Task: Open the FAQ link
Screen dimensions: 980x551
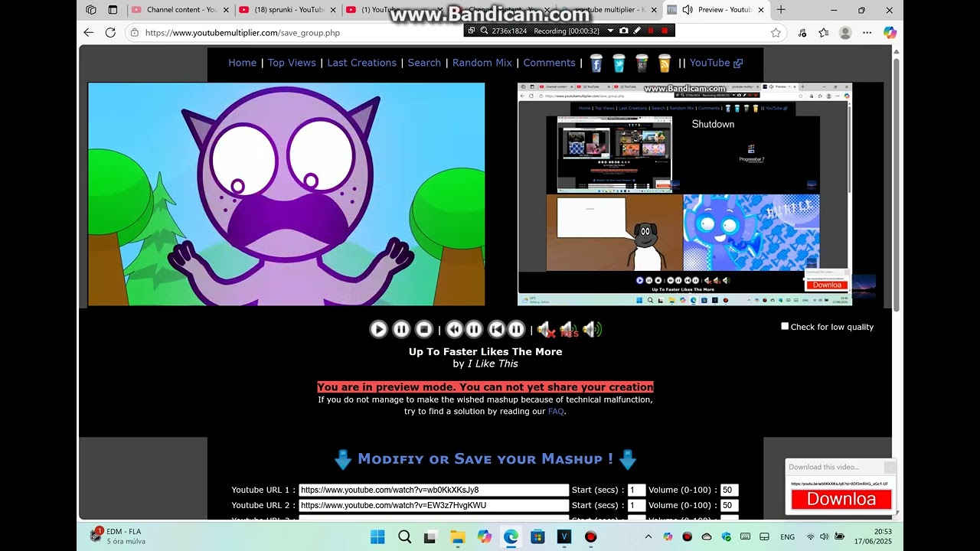Action: coord(556,411)
